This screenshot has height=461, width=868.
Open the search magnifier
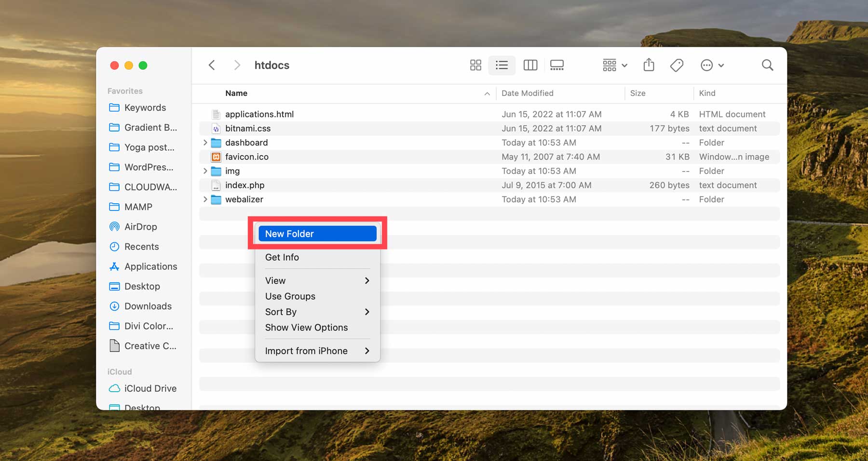(767, 65)
